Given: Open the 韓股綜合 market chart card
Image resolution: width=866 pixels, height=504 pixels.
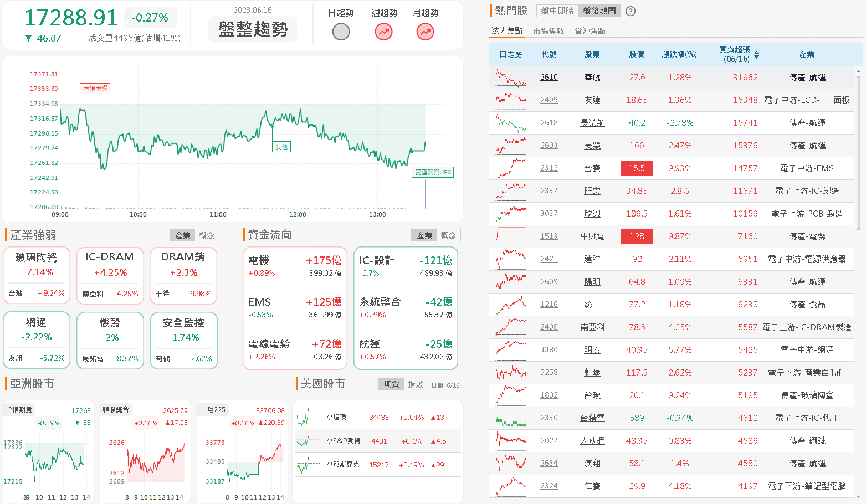Looking at the screenshot, I should 145,451.
